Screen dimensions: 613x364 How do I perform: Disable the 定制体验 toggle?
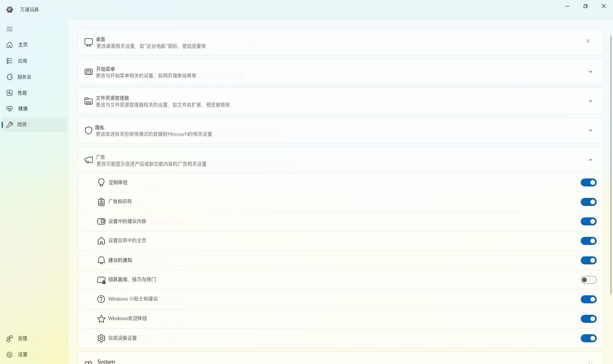point(588,182)
